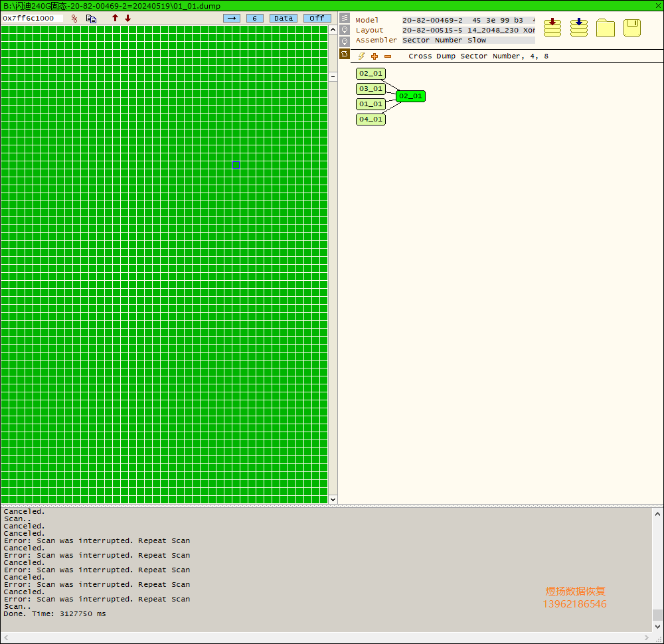Toggle the right-arrow direction button

[232, 18]
